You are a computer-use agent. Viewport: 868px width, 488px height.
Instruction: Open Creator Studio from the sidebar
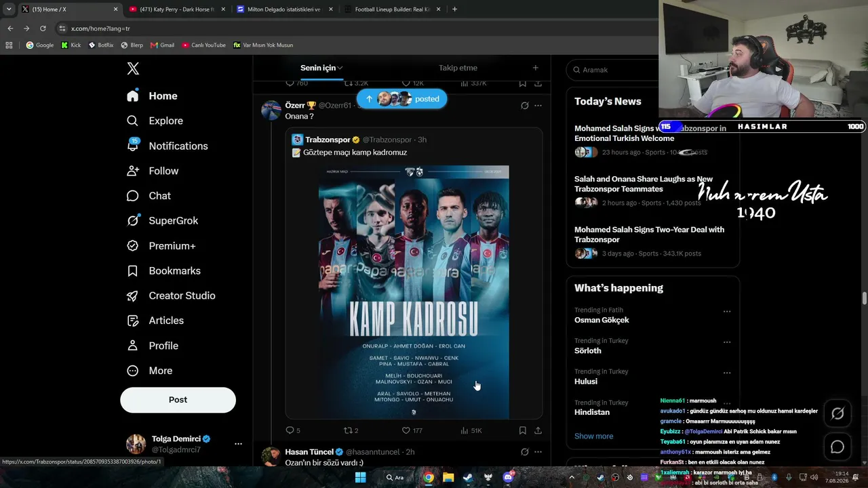pos(171,296)
